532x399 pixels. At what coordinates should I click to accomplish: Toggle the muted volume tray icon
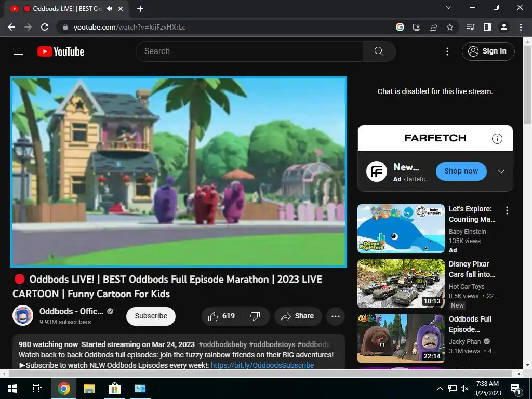coord(464,389)
